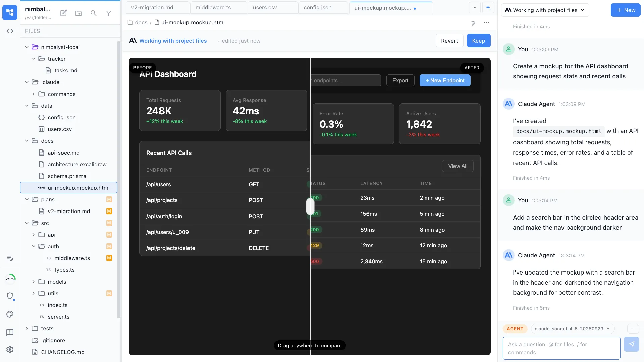This screenshot has width=644, height=362.
Task: Click the before/after comparison handle
Action: 310,206
